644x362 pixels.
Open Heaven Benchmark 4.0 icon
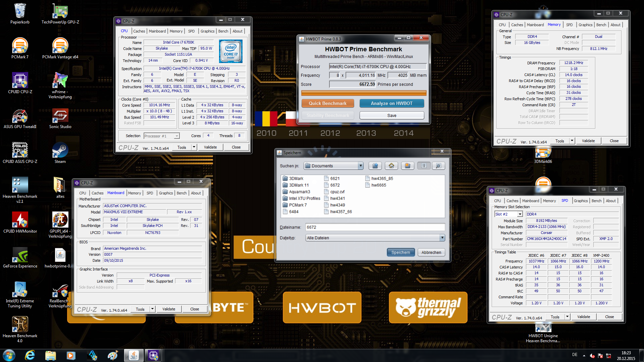(20, 329)
